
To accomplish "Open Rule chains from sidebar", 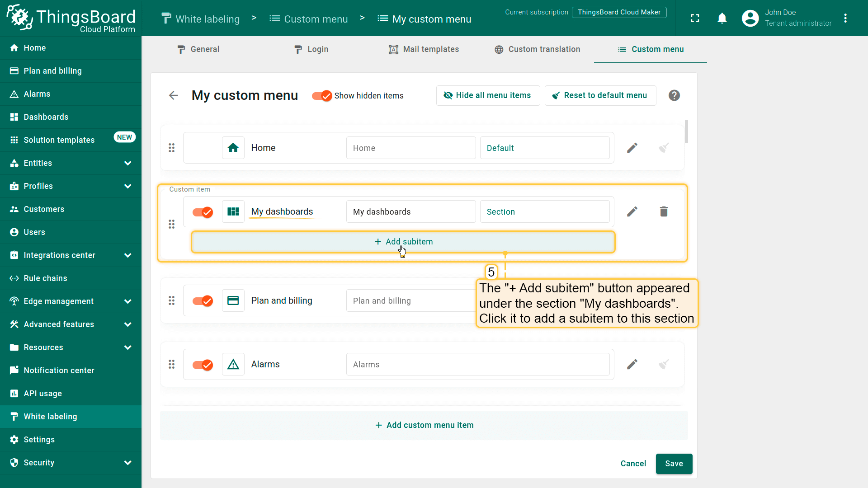I will coord(45,278).
